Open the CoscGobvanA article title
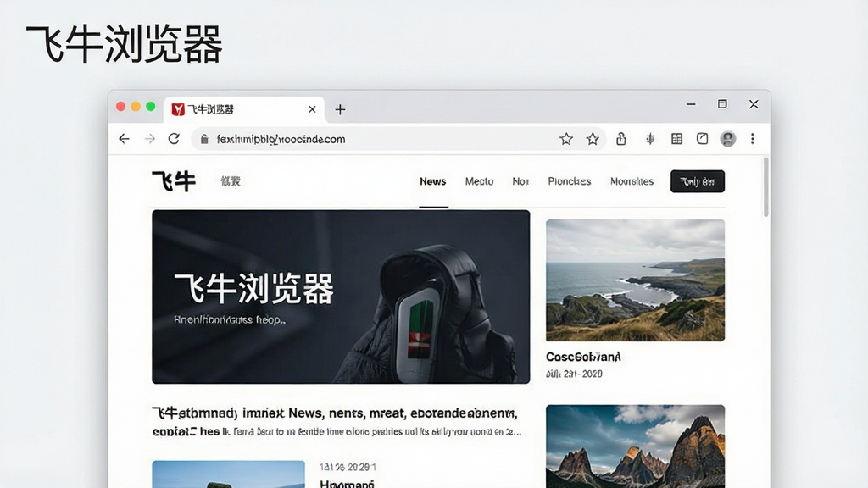 pyautogui.click(x=583, y=357)
